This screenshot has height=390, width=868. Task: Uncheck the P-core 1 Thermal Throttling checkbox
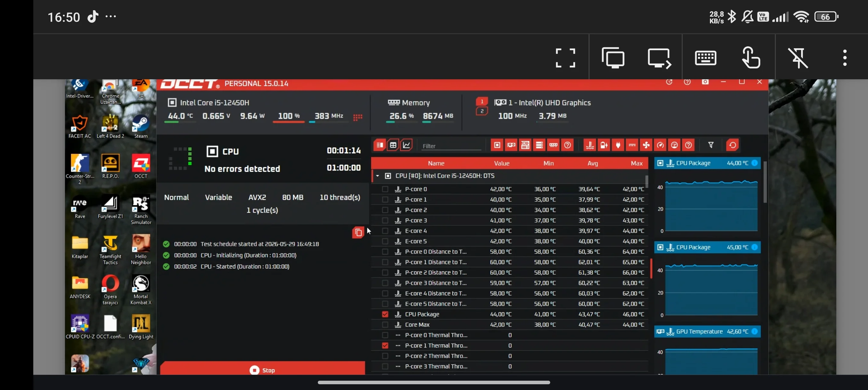tap(385, 346)
